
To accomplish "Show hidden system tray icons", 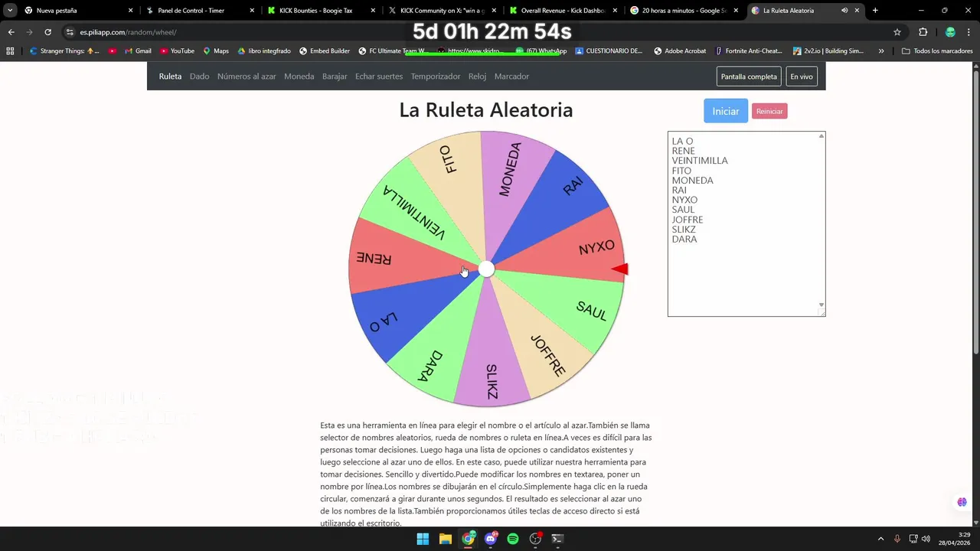I will tap(880, 539).
